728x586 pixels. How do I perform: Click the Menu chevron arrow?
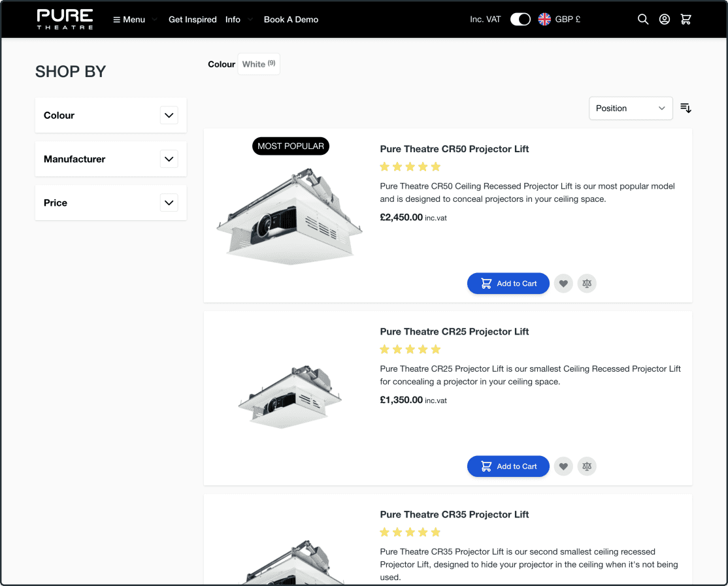click(x=155, y=20)
